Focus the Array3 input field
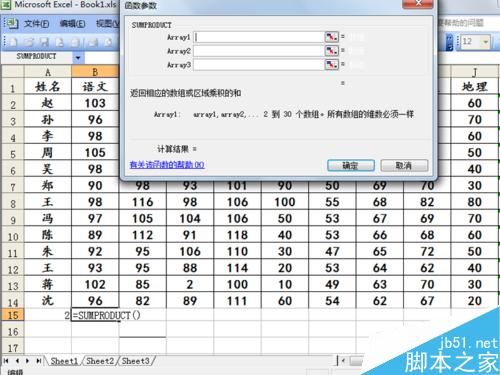Image resolution: width=500 pixels, height=375 pixels. (259, 64)
